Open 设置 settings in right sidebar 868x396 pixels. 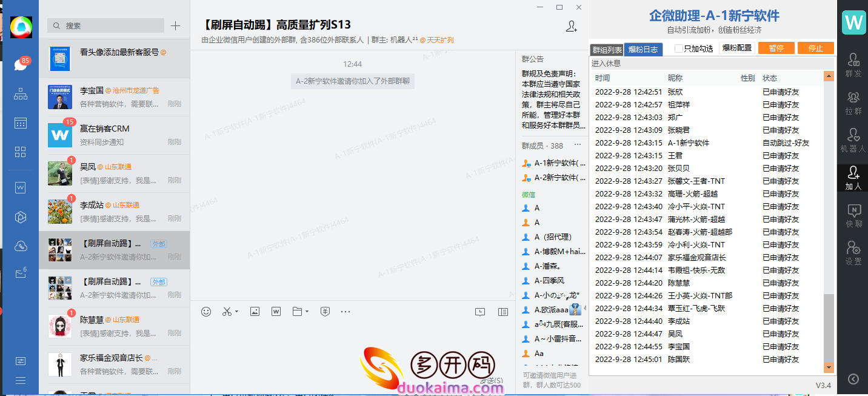click(853, 252)
